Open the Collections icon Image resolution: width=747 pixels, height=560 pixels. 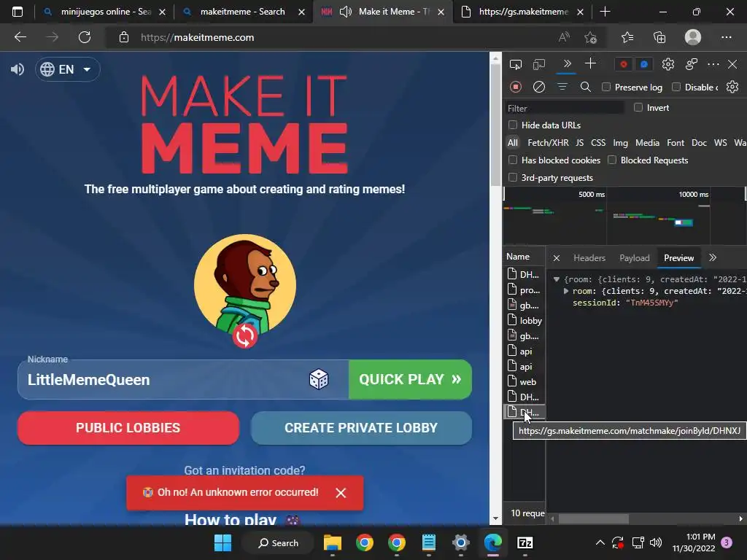click(x=659, y=37)
